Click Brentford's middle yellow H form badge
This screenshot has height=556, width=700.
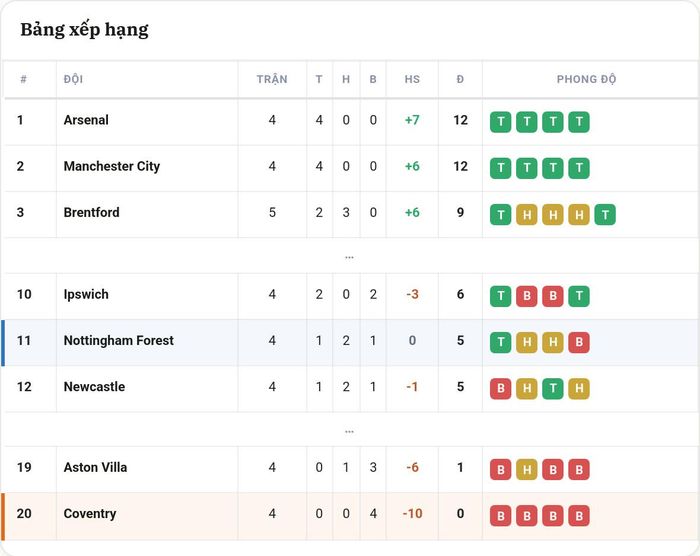coord(553,215)
